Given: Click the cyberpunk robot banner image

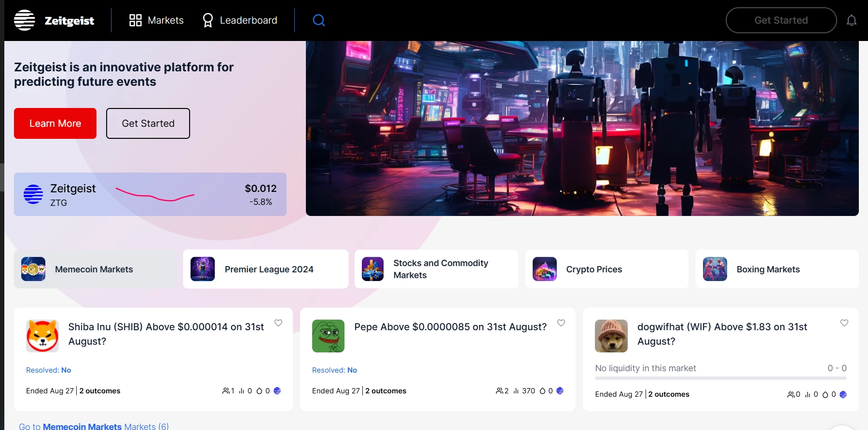Looking at the screenshot, I should coord(582,128).
